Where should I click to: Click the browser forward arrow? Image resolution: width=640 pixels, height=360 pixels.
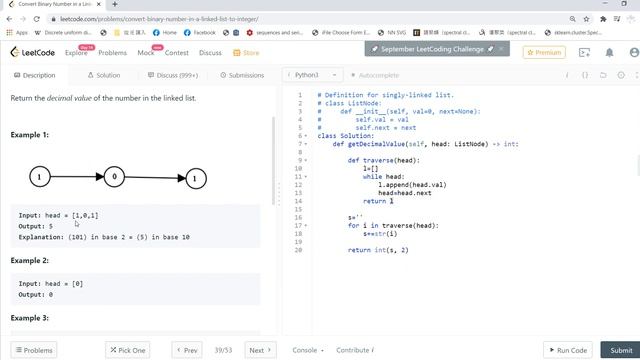(23, 19)
